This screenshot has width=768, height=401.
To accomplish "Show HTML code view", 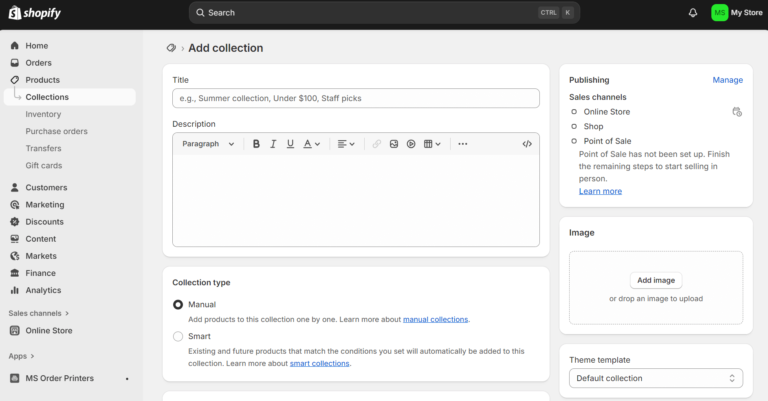I will click(527, 144).
